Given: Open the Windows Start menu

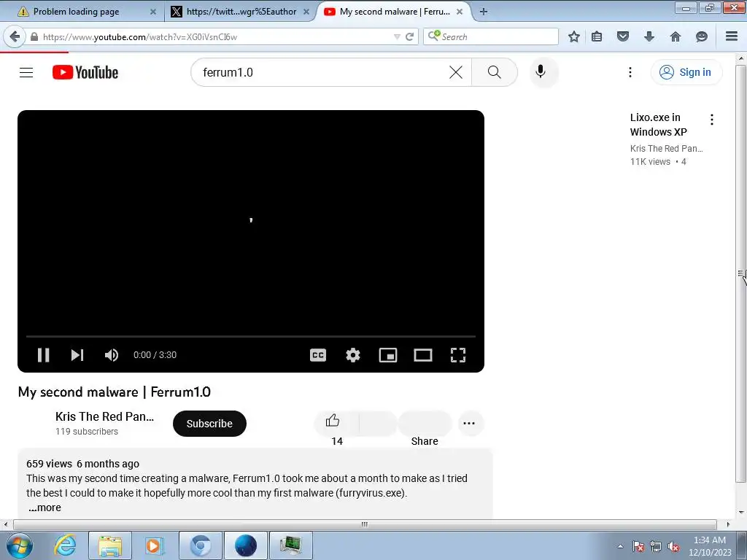Looking at the screenshot, I should tap(20, 545).
